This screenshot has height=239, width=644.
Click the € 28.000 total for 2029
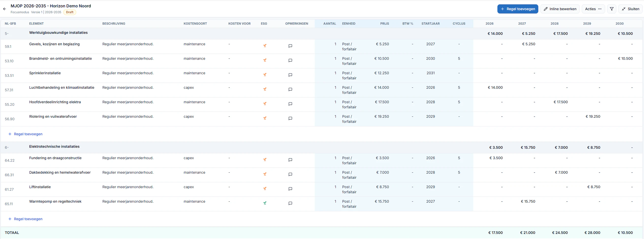click(592, 233)
